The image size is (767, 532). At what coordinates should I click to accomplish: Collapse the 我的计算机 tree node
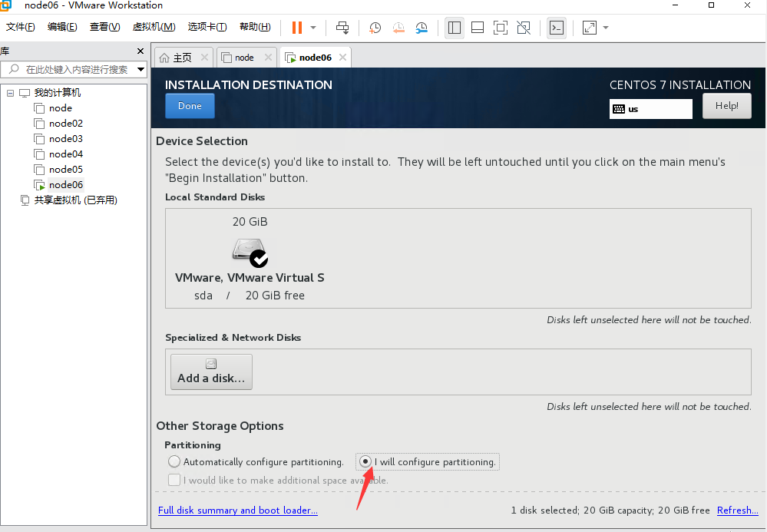tap(10, 92)
